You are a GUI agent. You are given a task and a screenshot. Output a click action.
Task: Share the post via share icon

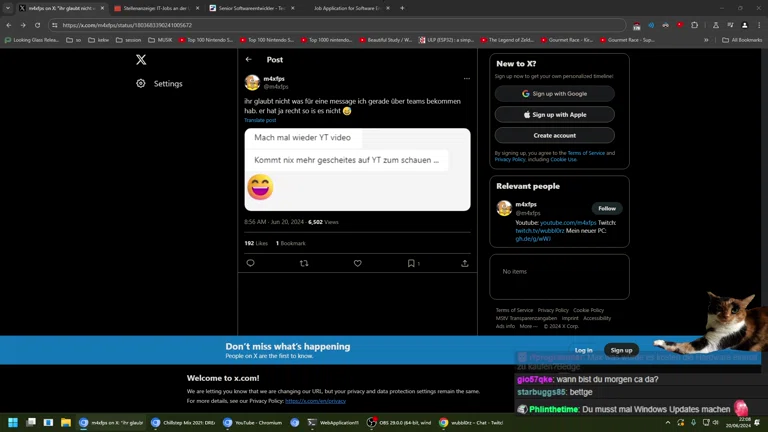[x=464, y=264]
